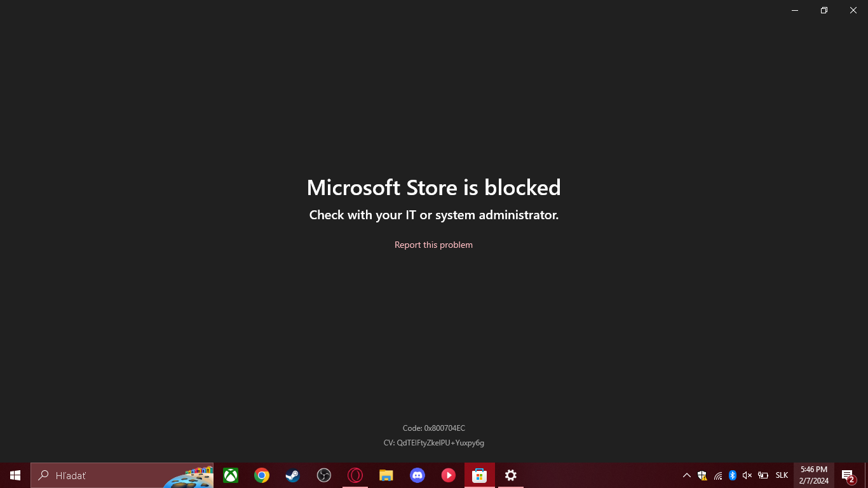
Task: Open the red play-button media app
Action: [x=449, y=475]
